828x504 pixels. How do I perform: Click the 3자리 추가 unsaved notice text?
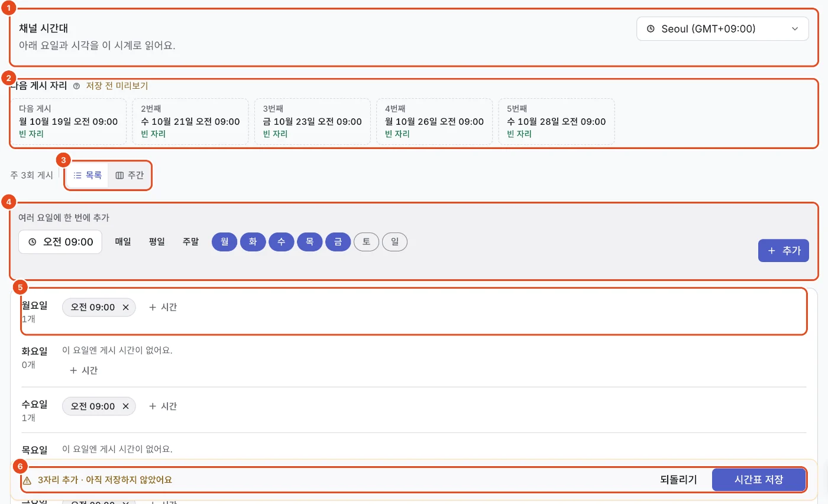[105, 480]
